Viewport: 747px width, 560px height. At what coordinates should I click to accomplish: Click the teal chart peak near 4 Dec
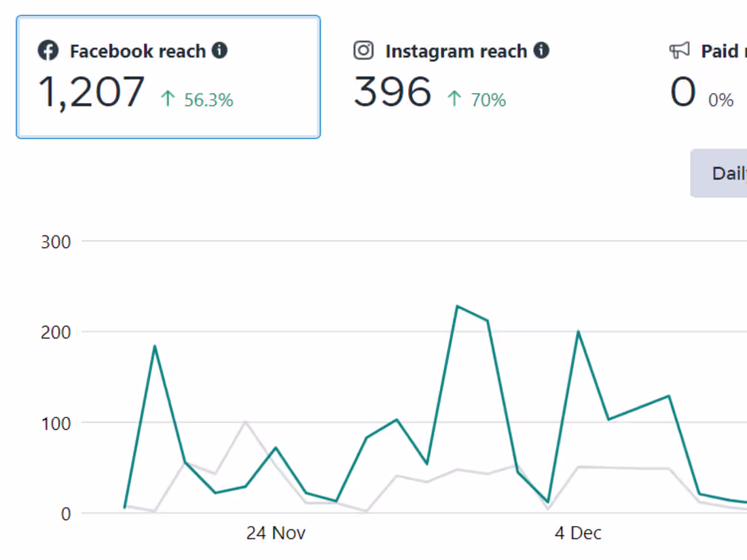point(578,332)
